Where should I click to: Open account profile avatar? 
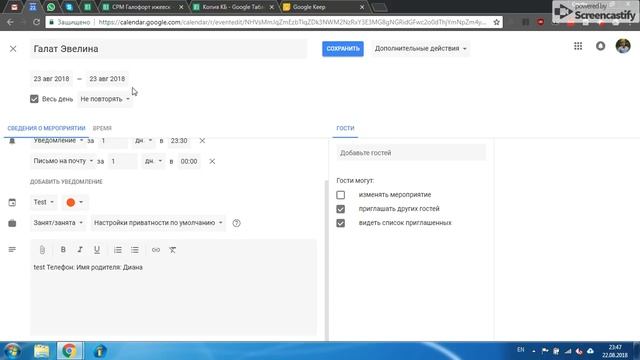623,46
